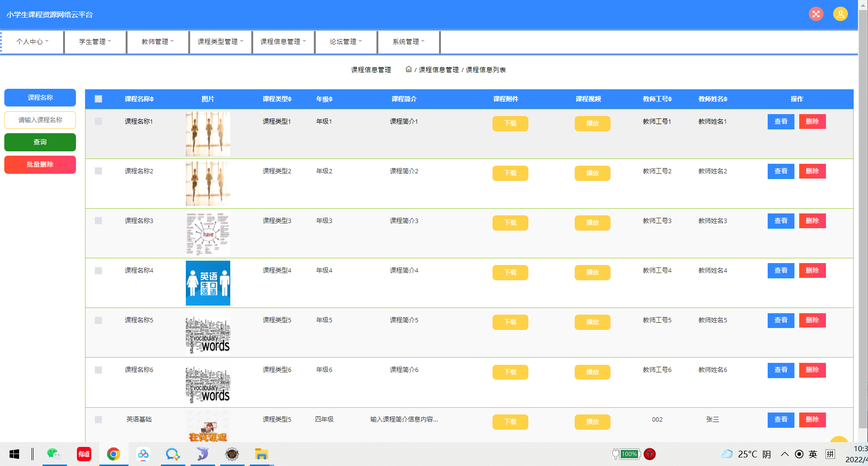Viewport: 868px width, 466px height.
Task: Play video for 英语基础 course
Action: point(592,422)
